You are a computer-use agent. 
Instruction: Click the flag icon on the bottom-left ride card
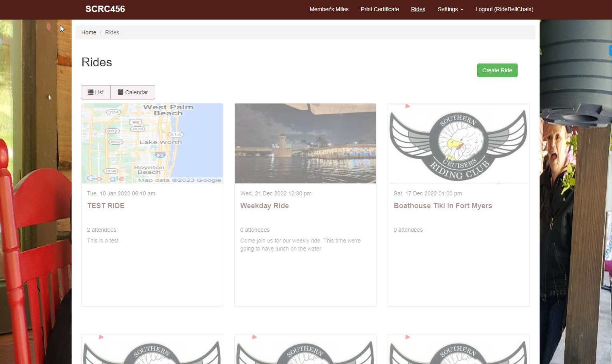[x=100, y=337]
